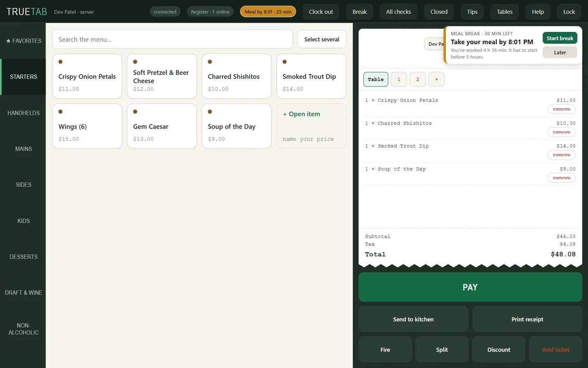Select seat 1 on the ticket
588x368 pixels.
(x=399, y=79)
